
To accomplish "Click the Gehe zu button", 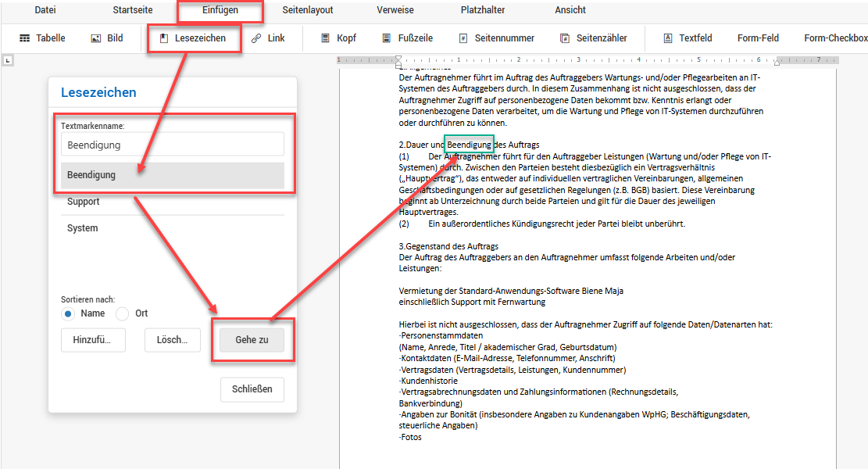I will click(x=252, y=340).
